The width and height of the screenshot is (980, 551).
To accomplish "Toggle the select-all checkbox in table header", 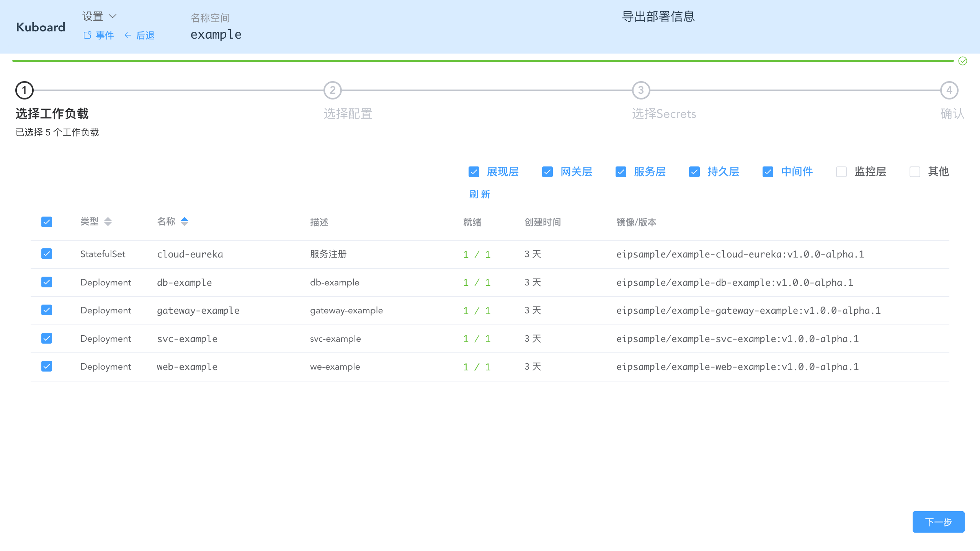I will coord(46,222).
